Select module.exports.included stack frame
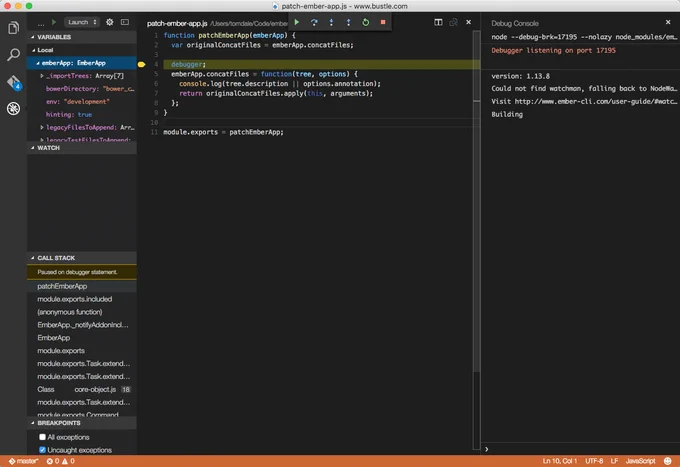Screen dimensions: 680x467 (82, 299)
